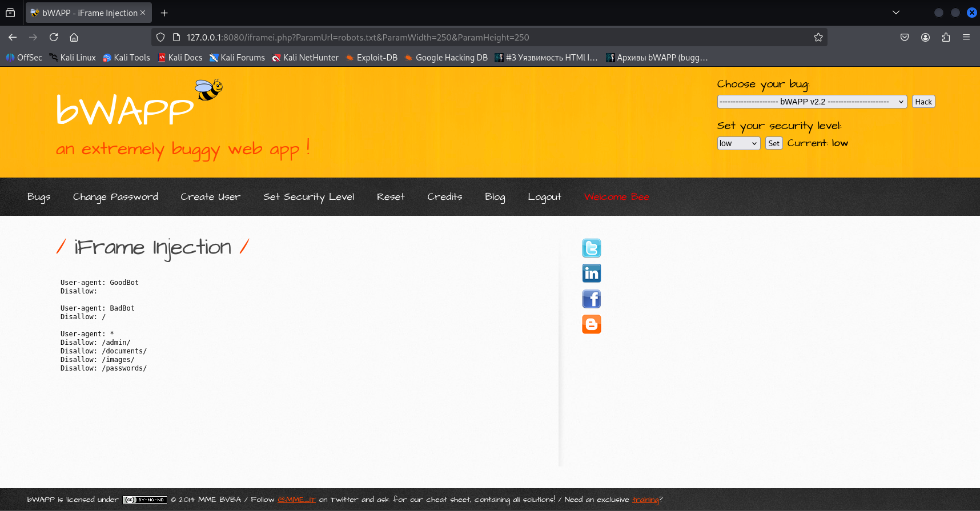Image resolution: width=980 pixels, height=511 pixels.
Task: Bookmark this page with the star icon
Action: click(x=818, y=37)
